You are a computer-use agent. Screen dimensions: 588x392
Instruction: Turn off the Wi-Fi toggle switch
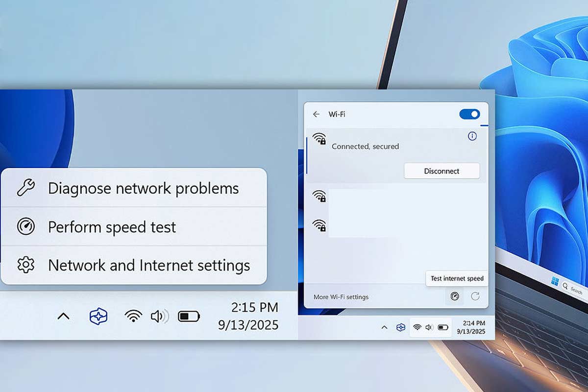(x=469, y=114)
